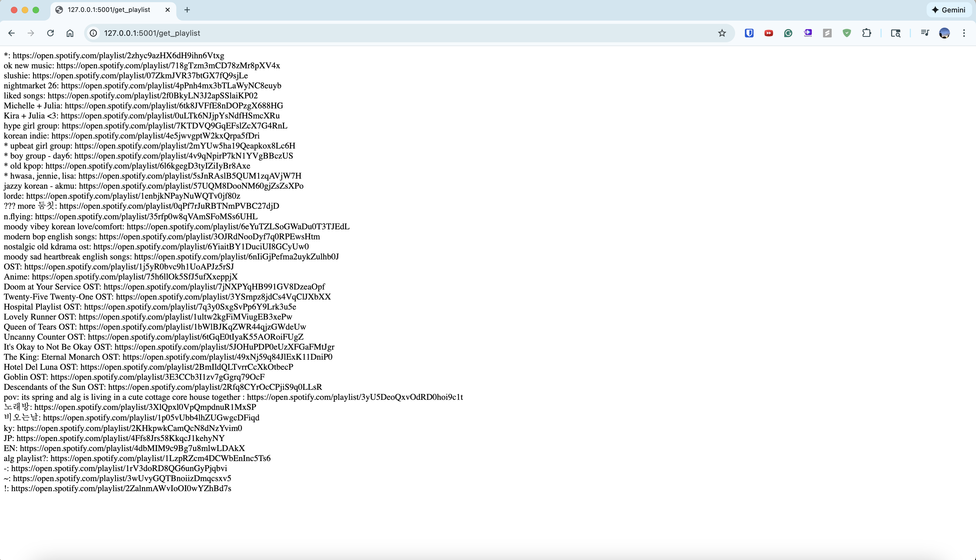Open Chrome's three-dot menu

coord(964,33)
